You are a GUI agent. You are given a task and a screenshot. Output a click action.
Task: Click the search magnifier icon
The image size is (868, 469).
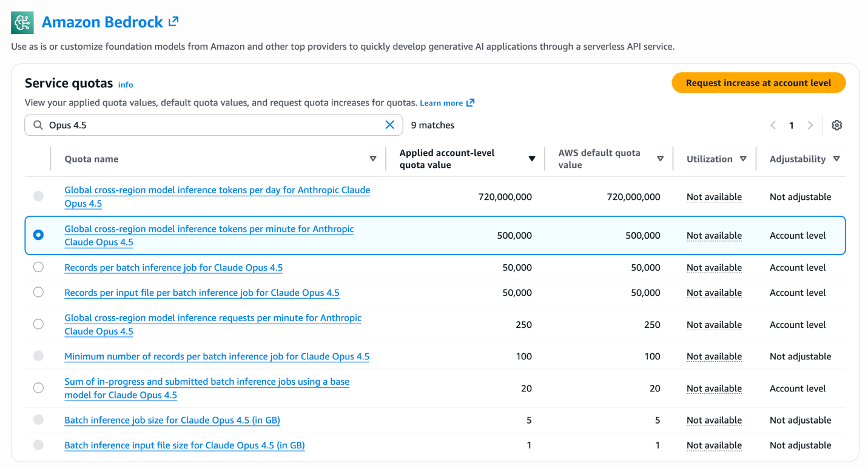click(37, 125)
